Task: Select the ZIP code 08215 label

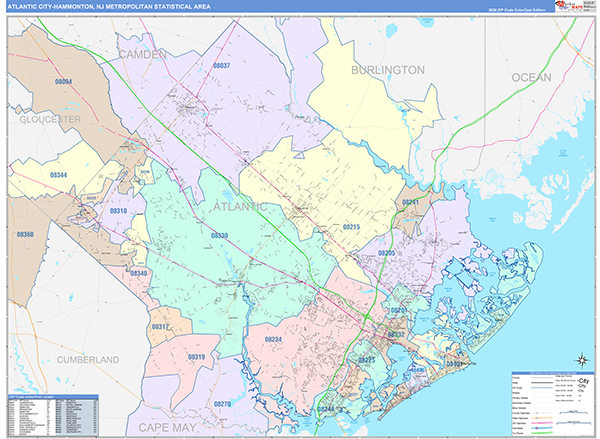Action: (351, 227)
